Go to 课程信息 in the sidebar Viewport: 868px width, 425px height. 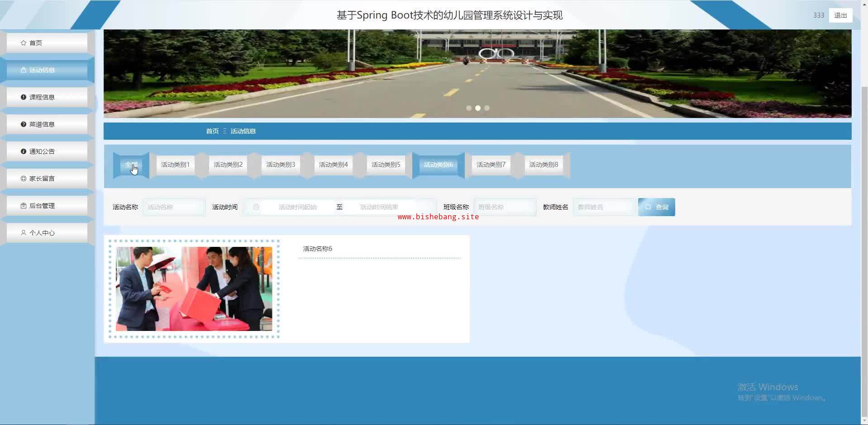(47, 97)
